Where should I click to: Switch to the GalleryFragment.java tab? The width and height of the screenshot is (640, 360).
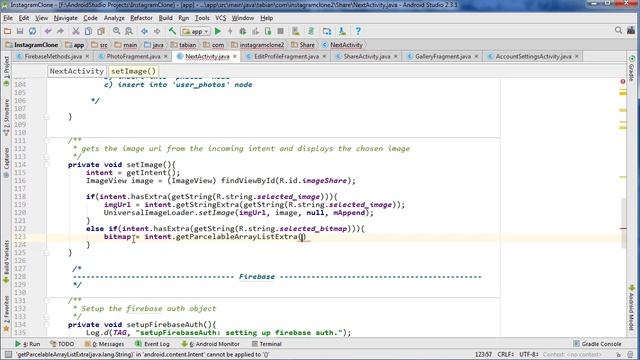443,56
